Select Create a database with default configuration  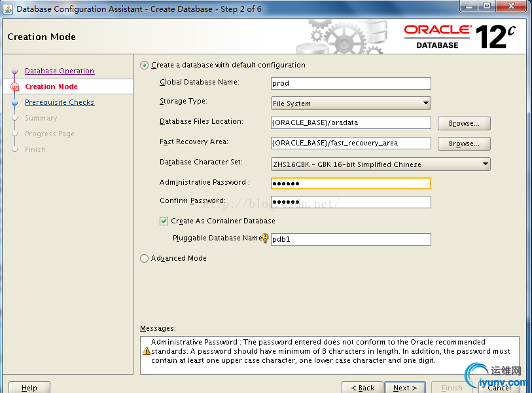pos(144,65)
